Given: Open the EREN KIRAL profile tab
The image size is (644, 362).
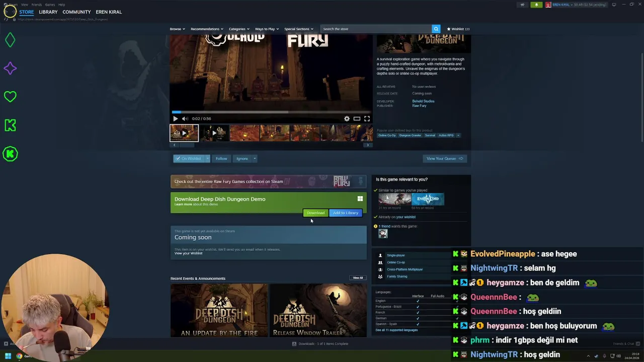Looking at the screenshot, I should (x=109, y=12).
